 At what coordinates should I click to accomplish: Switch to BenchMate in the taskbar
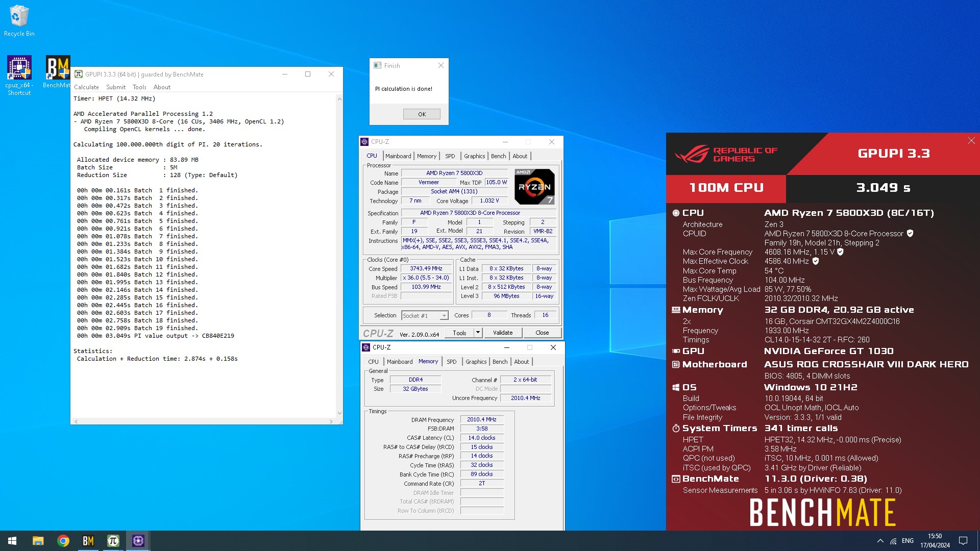pyautogui.click(x=88, y=541)
